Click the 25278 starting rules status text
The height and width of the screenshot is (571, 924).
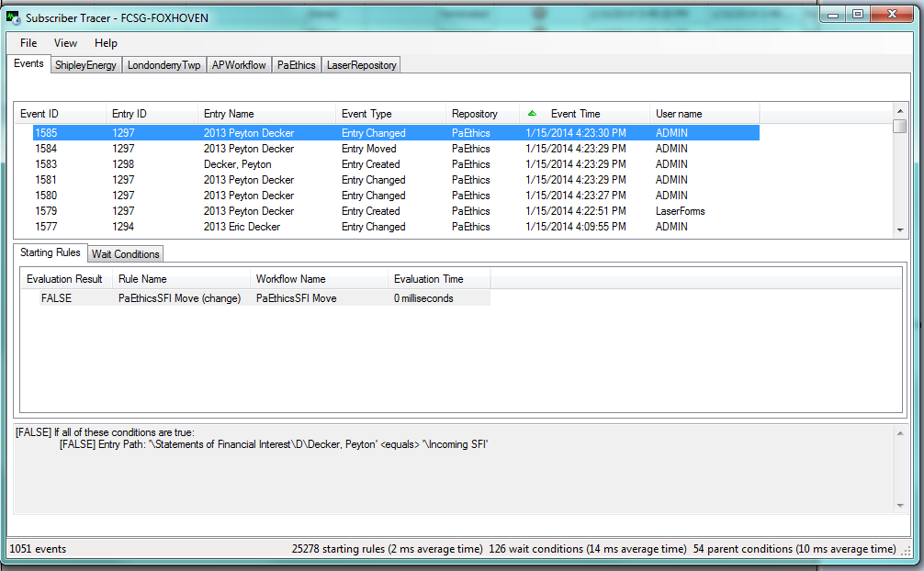[x=388, y=549]
